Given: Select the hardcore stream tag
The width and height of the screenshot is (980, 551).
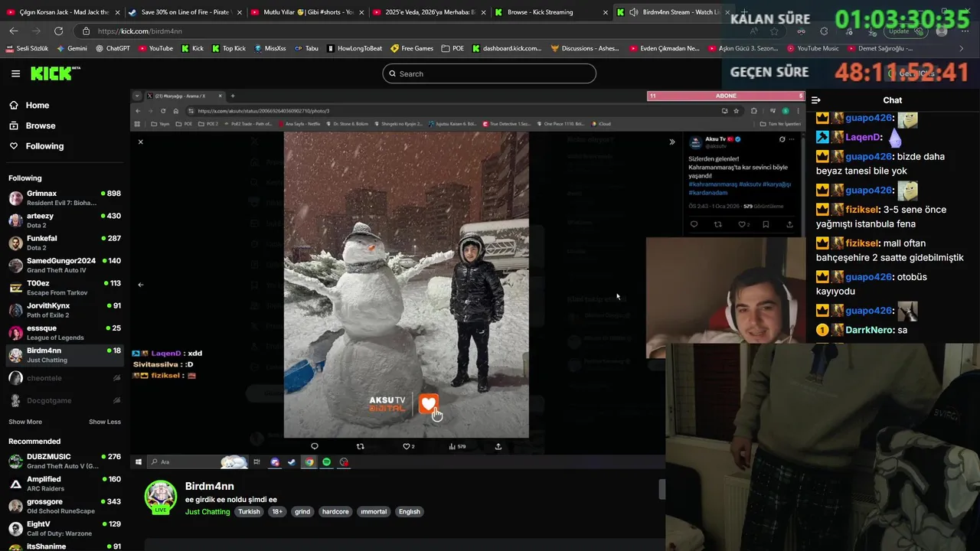Looking at the screenshot, I should click(x=335, y=512).
